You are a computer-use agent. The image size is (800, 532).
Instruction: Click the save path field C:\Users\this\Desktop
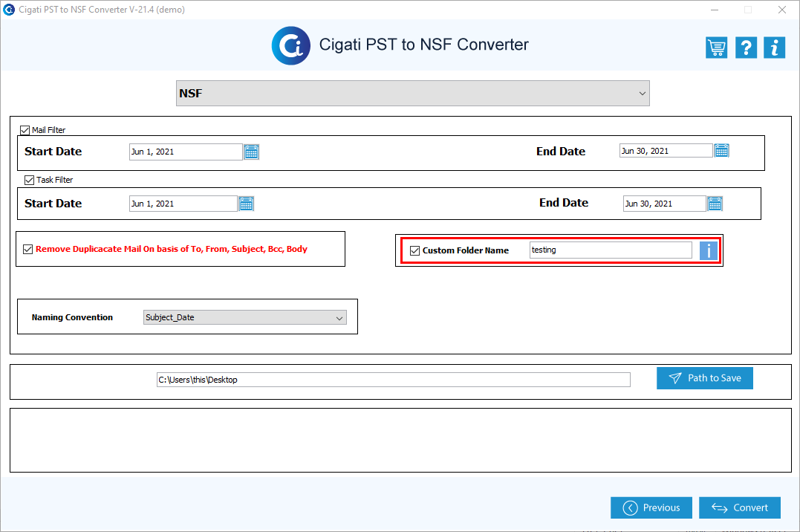click(394, 380)
